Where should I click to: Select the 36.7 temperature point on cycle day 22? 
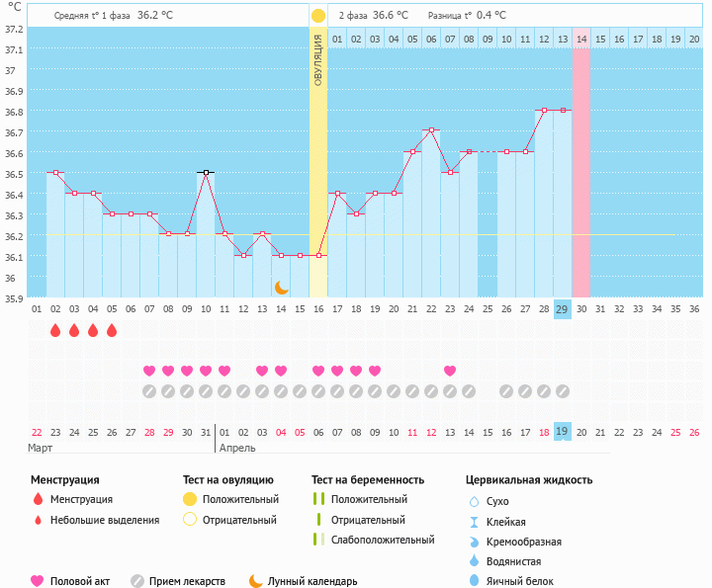431,130
